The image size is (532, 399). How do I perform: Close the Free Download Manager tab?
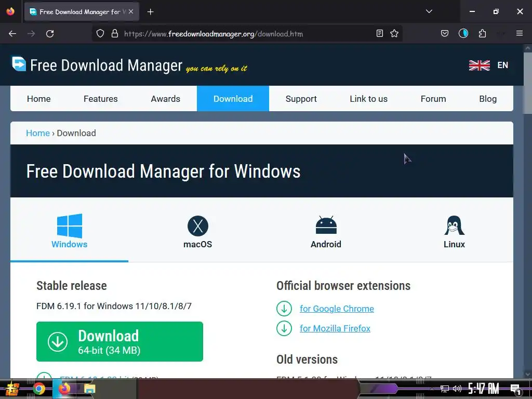131,11
